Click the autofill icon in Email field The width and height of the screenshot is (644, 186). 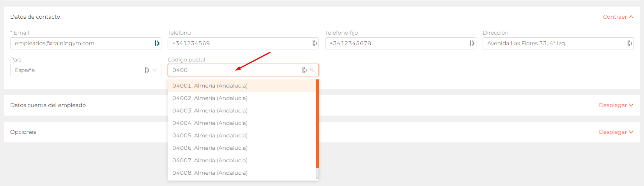(157, 43)
